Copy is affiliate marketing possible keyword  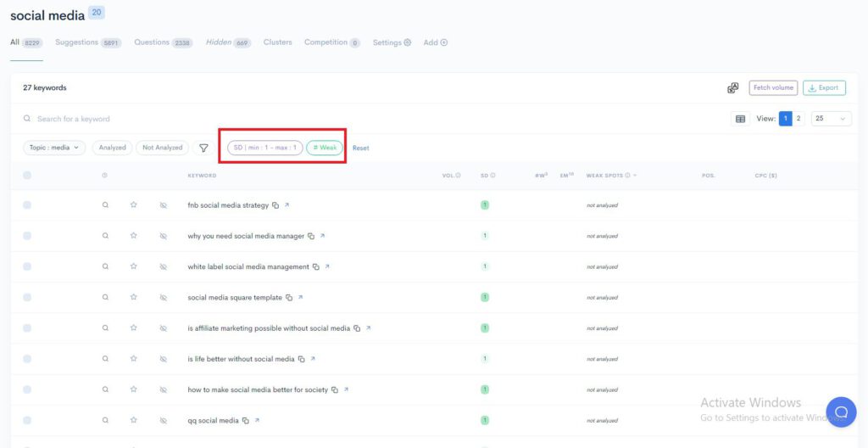[x=357, y=328]
